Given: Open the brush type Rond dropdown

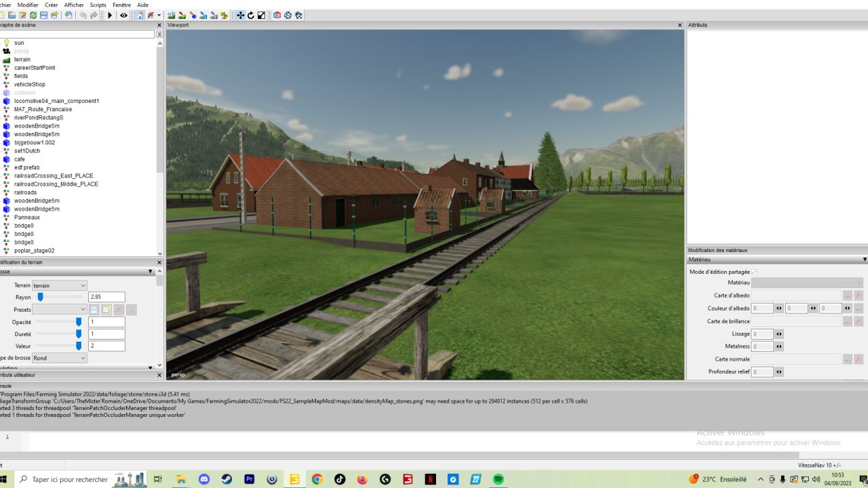Looking at the screenshot, I should point(60,358).
